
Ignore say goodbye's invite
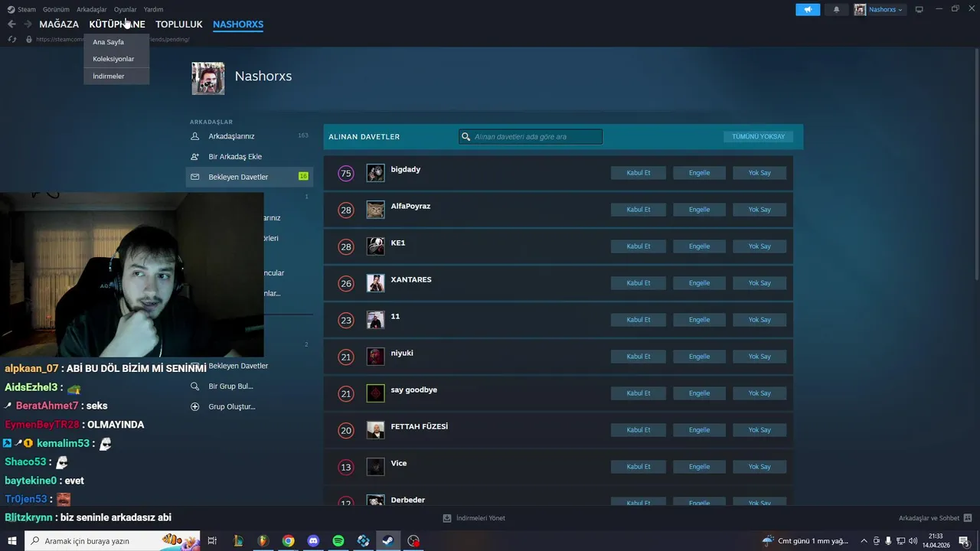tap(759, 393)
